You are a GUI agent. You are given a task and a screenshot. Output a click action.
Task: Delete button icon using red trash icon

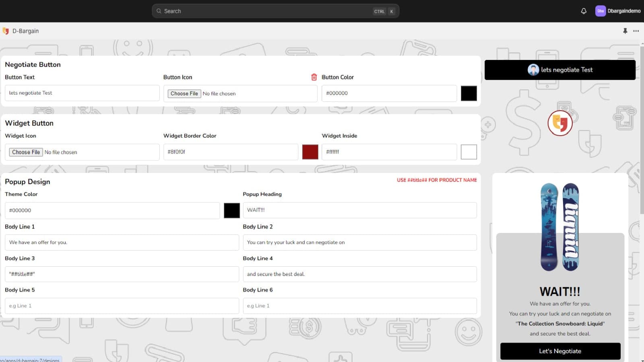314,77
